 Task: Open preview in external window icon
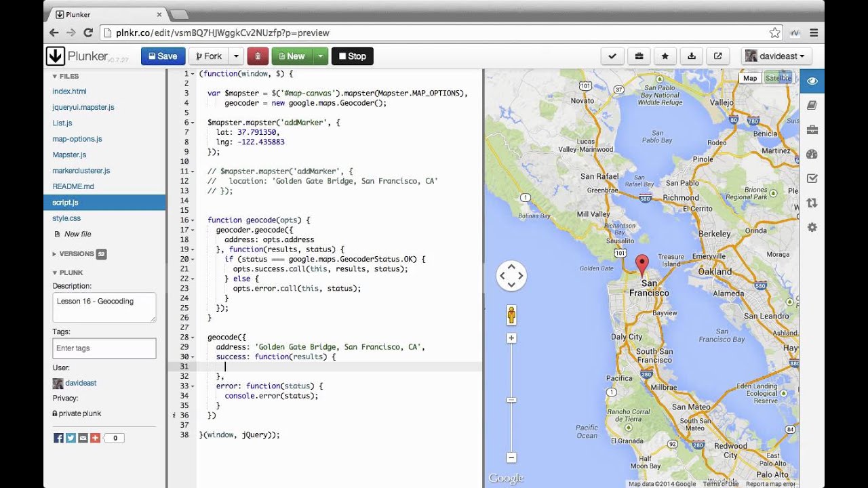pyautogui.click(x=717, y=56)
